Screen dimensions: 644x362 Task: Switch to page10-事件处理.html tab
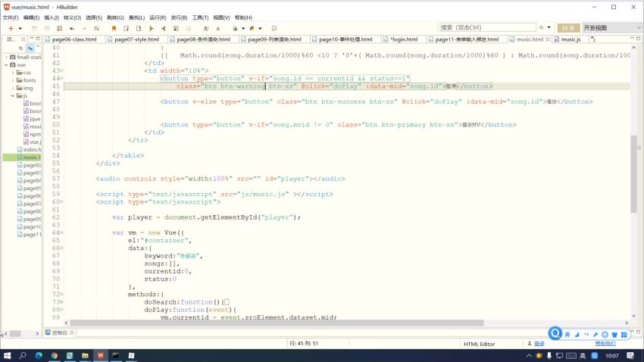pyautogui.click(x=345, y=39)
